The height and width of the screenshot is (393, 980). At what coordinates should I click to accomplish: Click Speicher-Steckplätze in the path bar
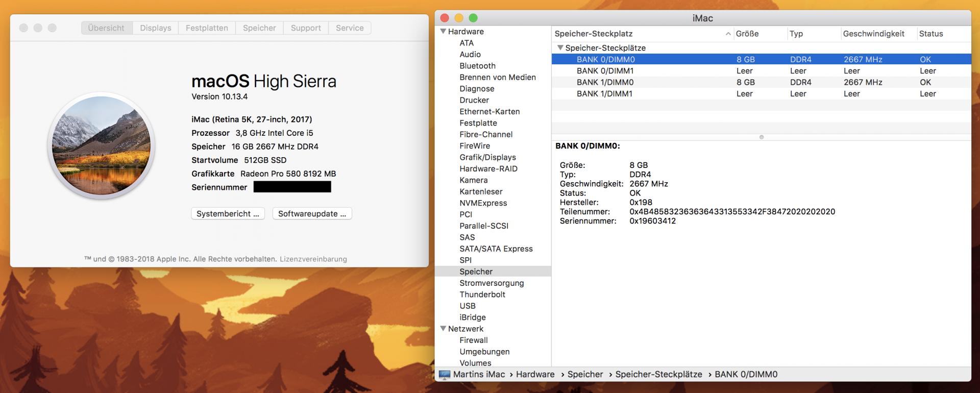pos(658,374)
